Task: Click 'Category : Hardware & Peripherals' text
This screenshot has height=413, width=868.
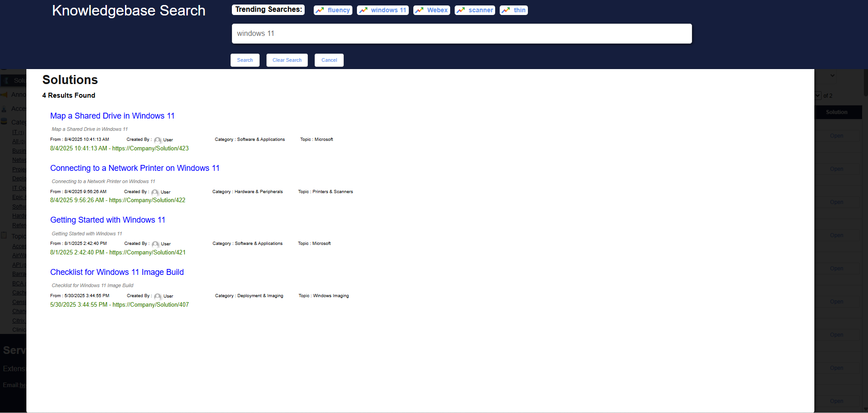Action: (x=247, y=192)
